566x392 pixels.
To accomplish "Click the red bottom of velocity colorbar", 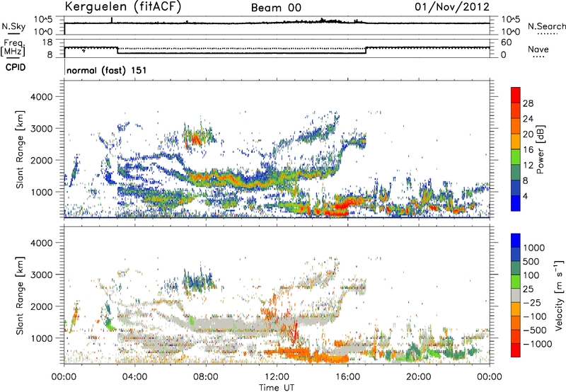I will 516,350.
